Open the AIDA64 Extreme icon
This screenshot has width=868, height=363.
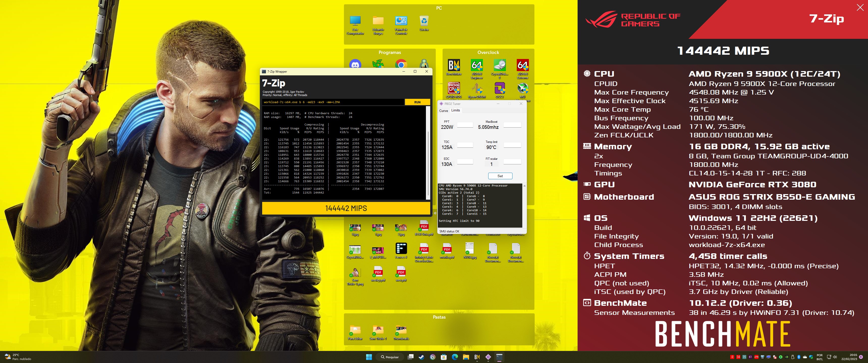[523, 69]
